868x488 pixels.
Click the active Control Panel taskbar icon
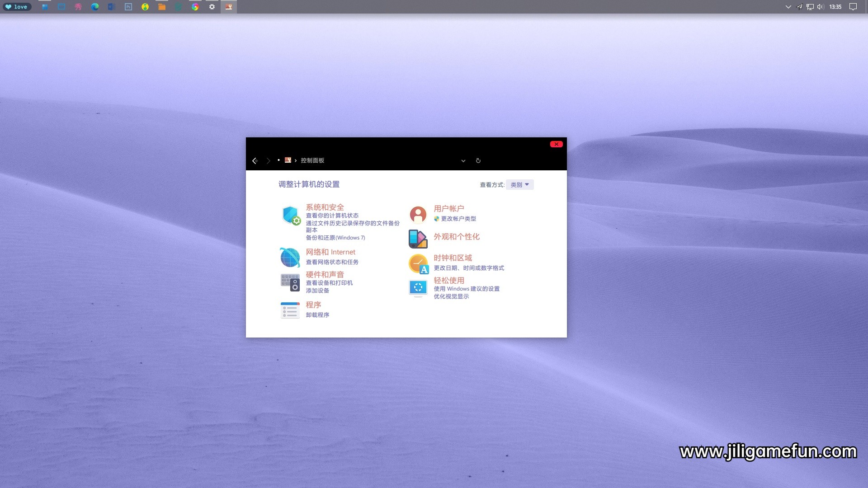[229, 7]
